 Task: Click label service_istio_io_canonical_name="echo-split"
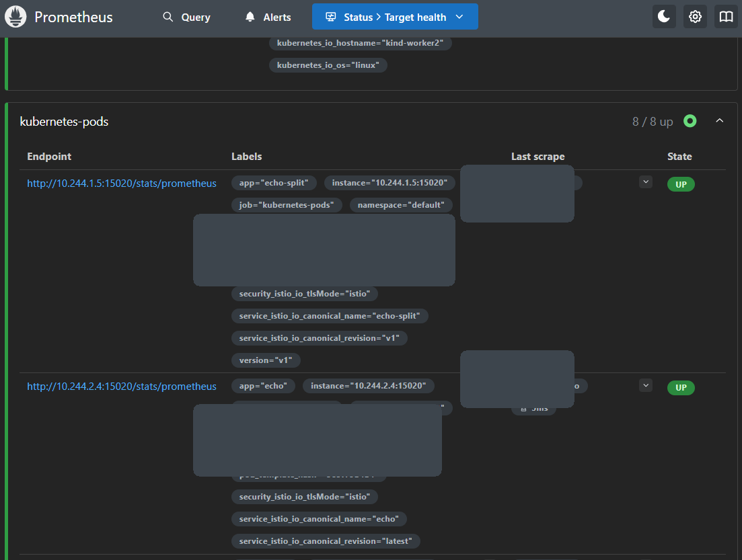click(x=330, y=316)
